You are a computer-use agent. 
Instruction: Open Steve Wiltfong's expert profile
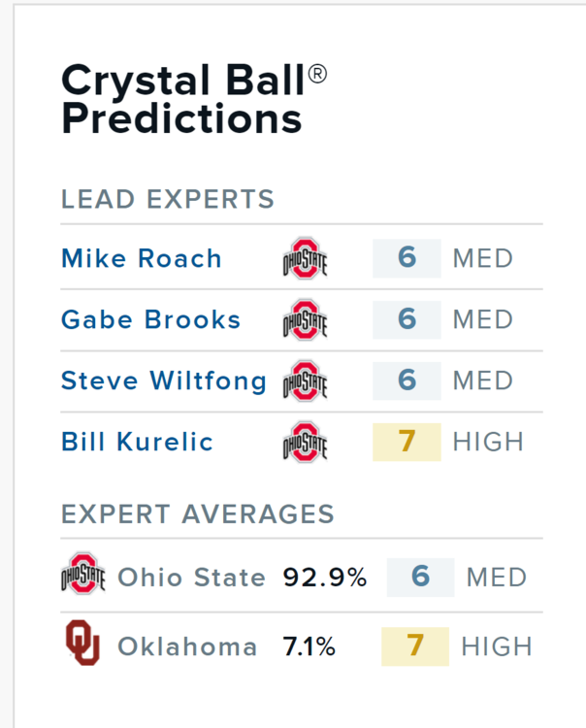click(164, 381)
